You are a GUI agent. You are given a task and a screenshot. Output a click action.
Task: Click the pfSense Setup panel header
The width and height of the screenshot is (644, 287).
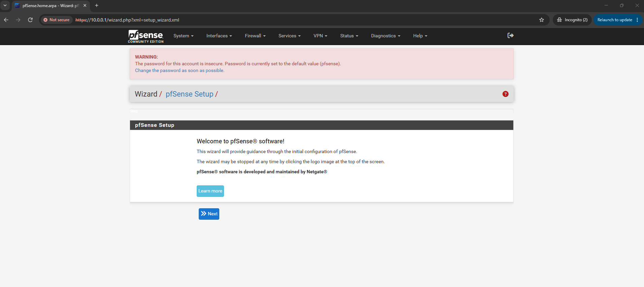point(322,125)
